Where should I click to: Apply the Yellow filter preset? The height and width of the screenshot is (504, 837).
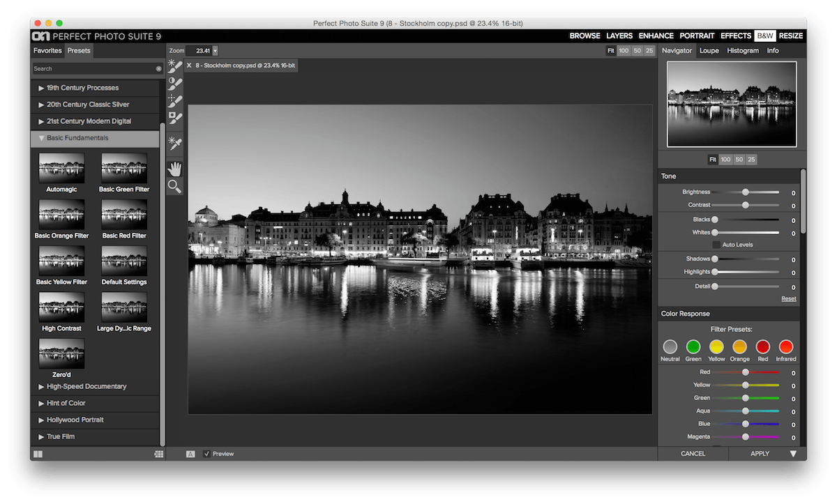click(716, 347)
